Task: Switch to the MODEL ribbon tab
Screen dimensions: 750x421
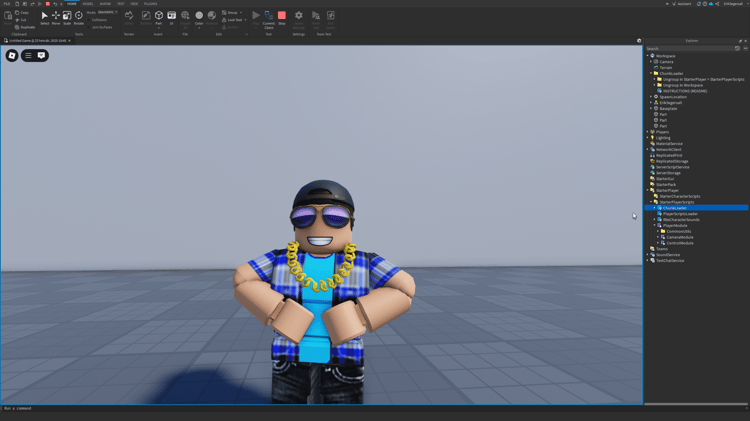Action: coord(88,4)
